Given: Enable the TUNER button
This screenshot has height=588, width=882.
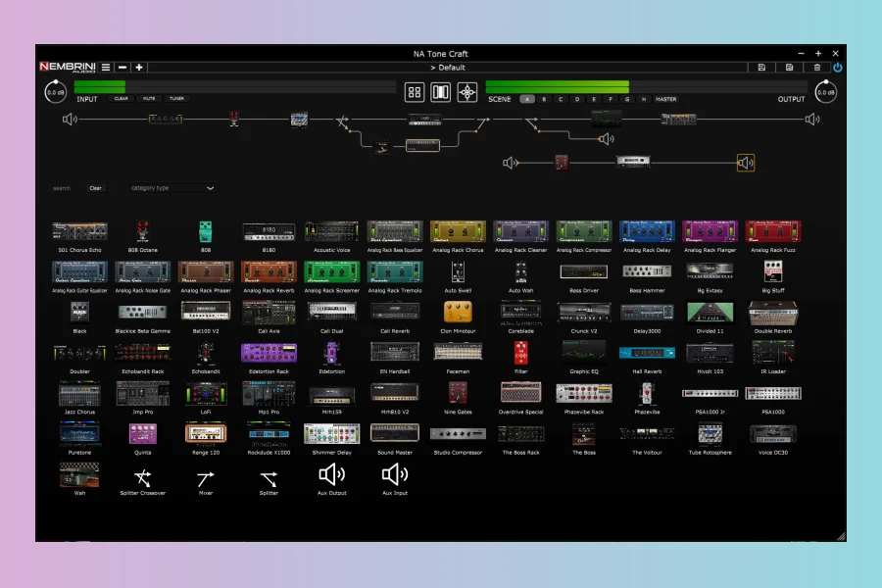Looking at the screenshot, I should (x=176, y=99).
